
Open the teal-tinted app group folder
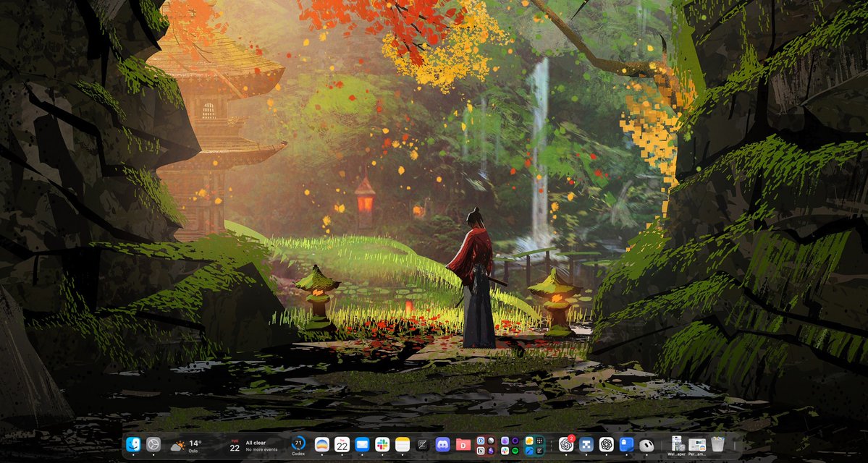tap(534, 446)
